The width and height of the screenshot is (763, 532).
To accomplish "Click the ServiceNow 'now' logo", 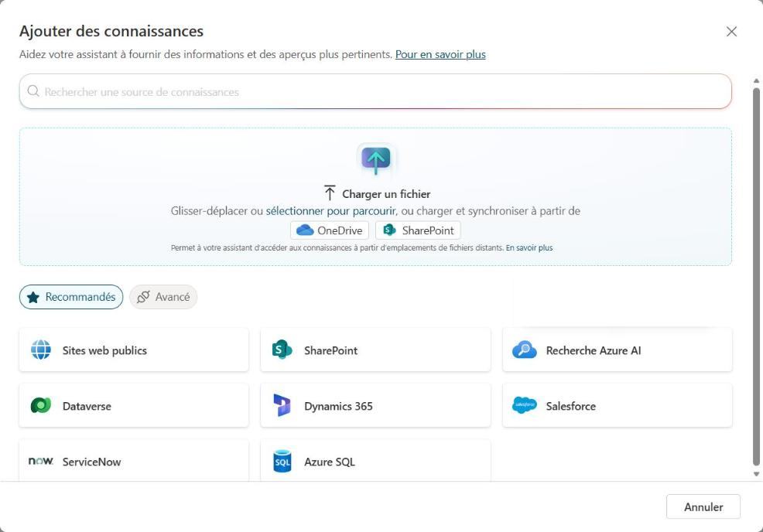I will point(41,461).
